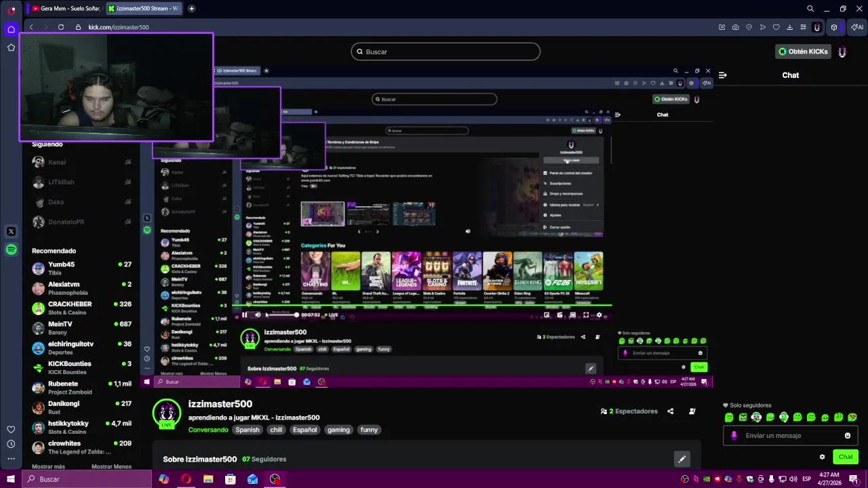Viewport: 868px width, 488px height.
Task: Open the sidebar heart icon
Action: [11, 429]
